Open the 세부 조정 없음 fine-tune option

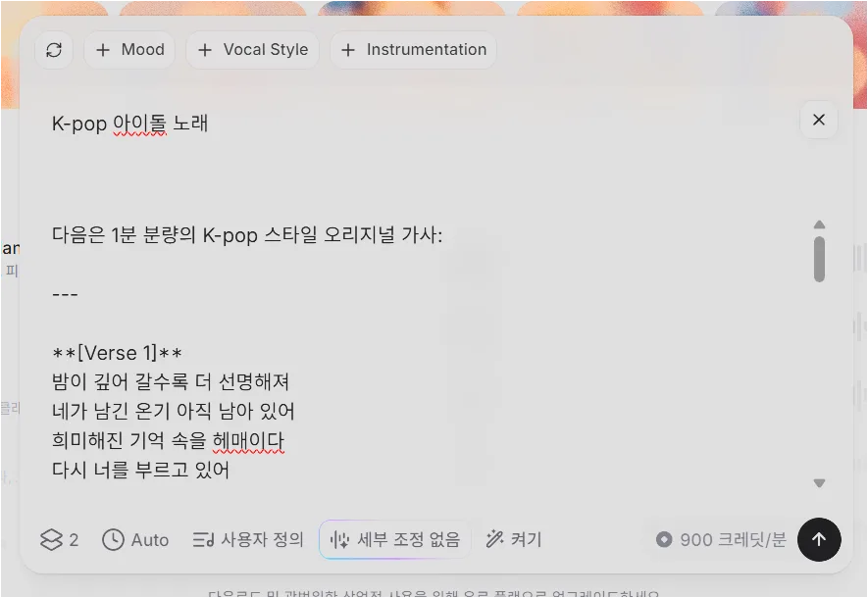(395, 539)
